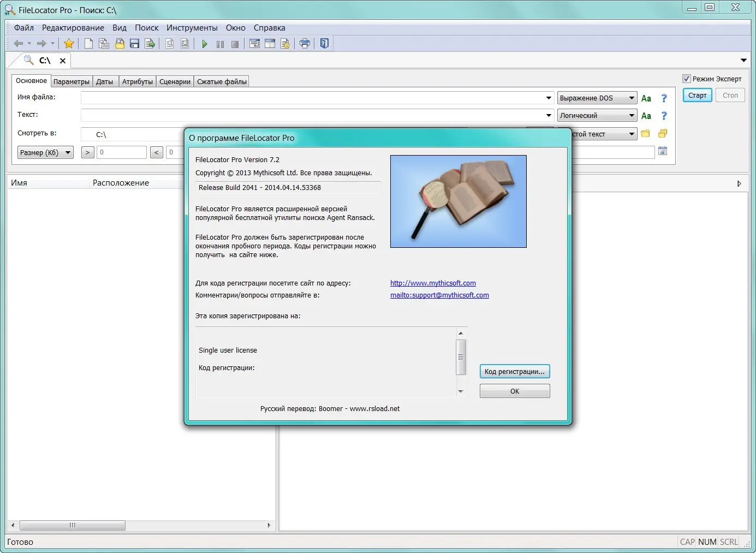Viewport: 756px width, 553px height.
Task: Open the Файл menu
Action: [x=24, y=28]
